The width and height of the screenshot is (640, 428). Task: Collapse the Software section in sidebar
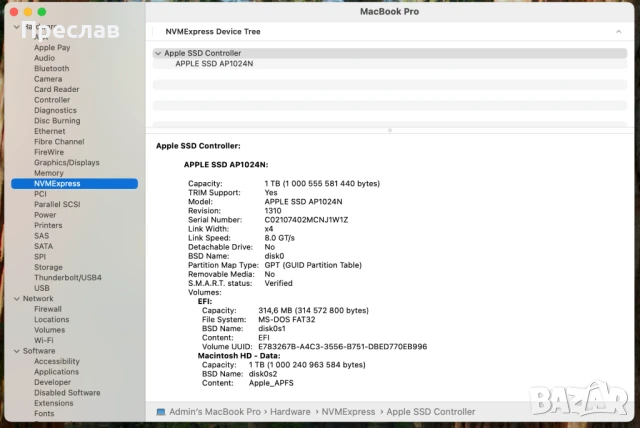click(x=17, y=351)
